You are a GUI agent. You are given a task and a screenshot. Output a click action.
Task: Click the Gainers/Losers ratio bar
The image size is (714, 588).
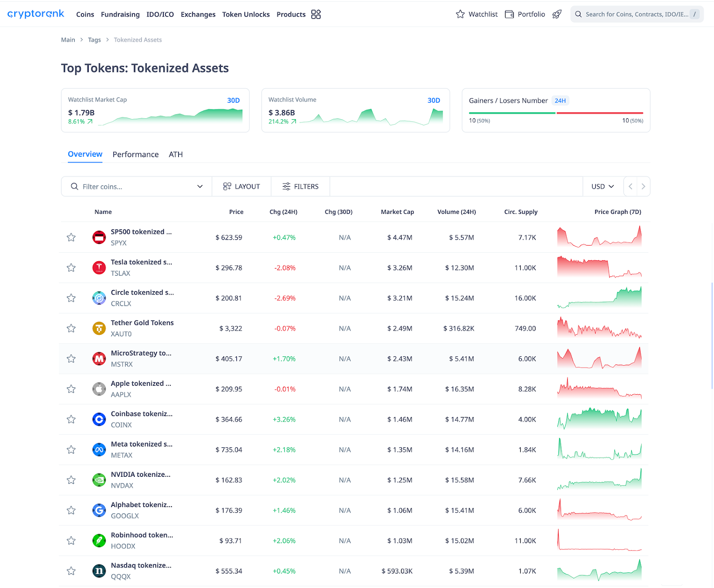point(556,113)
